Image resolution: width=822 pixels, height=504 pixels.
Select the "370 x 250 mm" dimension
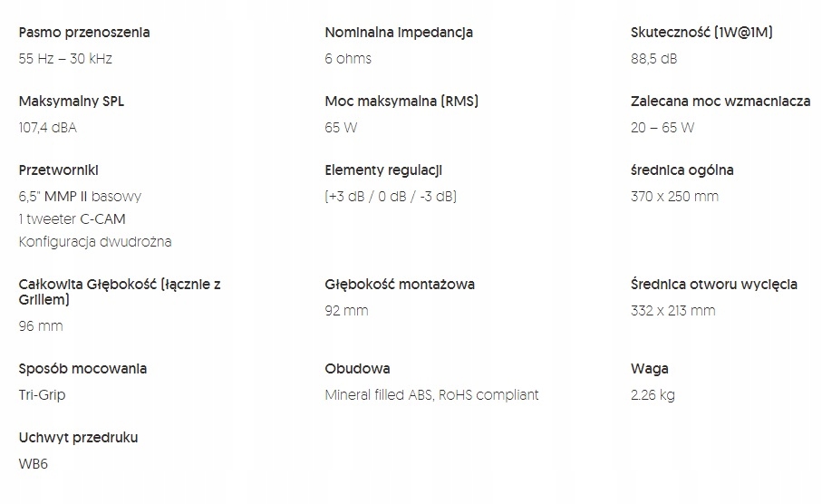[x=674, y=197]
